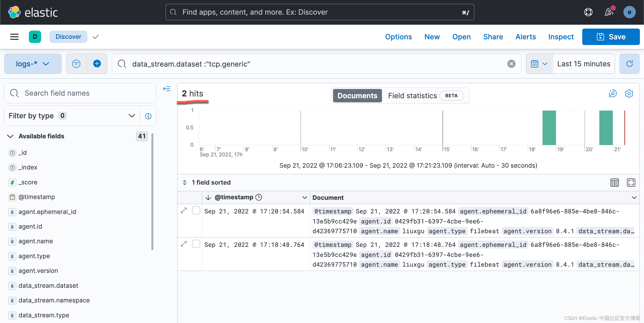644x323 pixels.
Task: Open the first document flyout expand arrow
Action: [x=184, y=210]
